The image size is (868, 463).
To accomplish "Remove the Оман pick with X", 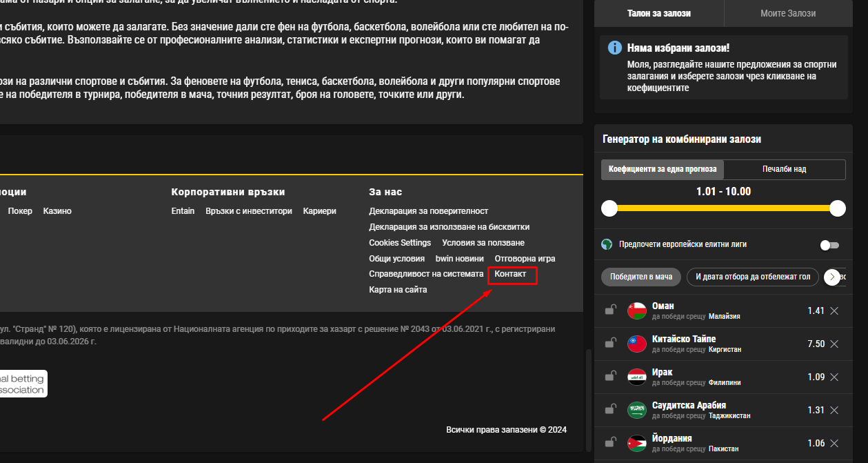I will pyautogui.click(x=834, y=311).
